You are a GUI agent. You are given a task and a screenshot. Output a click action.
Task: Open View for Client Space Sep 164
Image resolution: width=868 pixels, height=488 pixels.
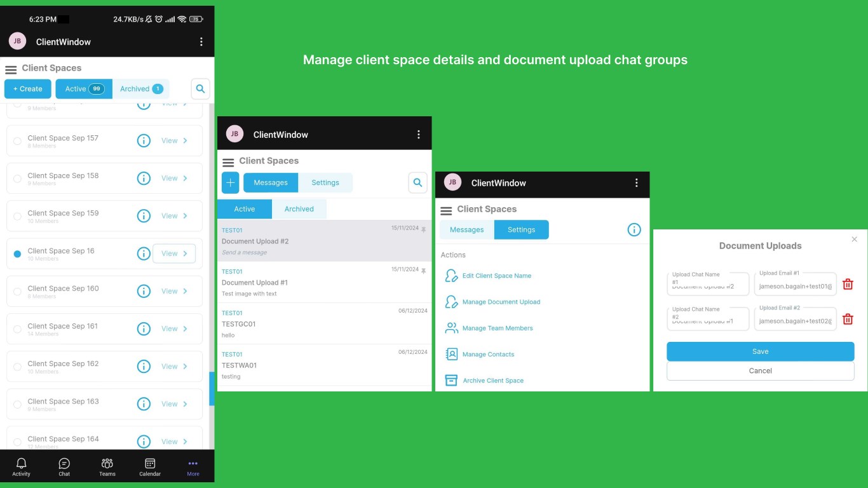(174, 442)
